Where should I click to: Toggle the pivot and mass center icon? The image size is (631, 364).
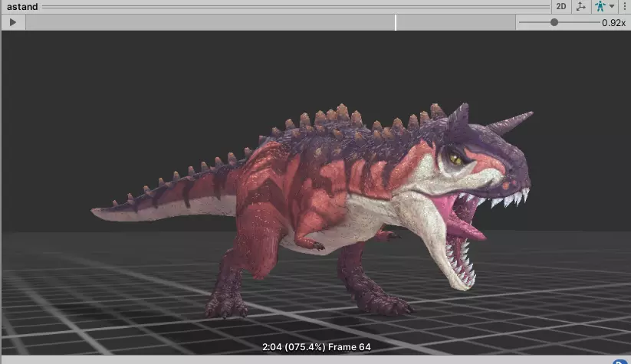(x=580, y=6)
